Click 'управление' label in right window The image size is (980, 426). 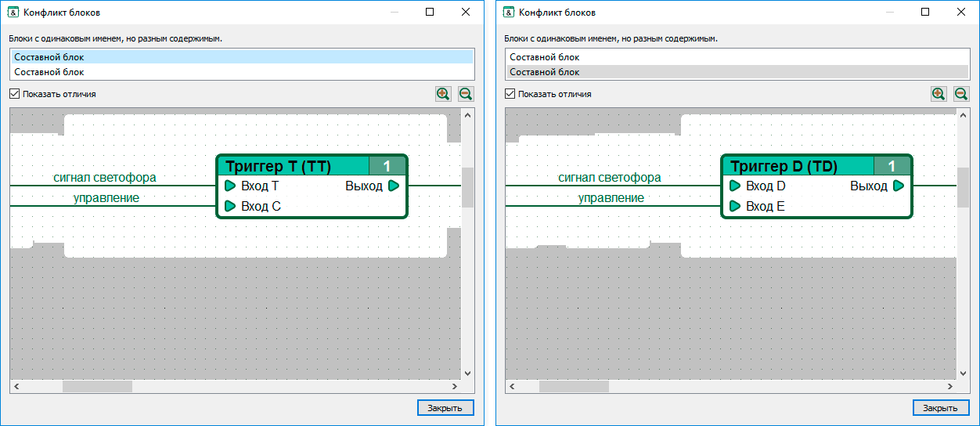pos(611,198)
